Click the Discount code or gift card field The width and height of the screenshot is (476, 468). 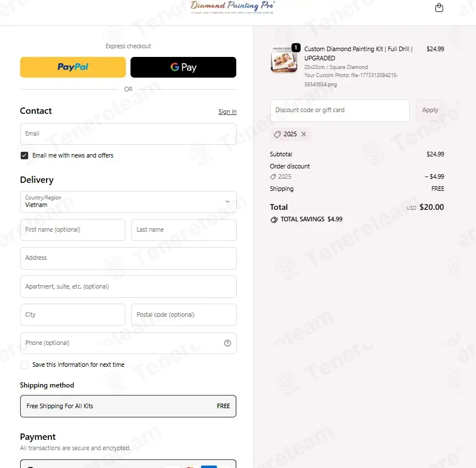(x=340, y=110)
